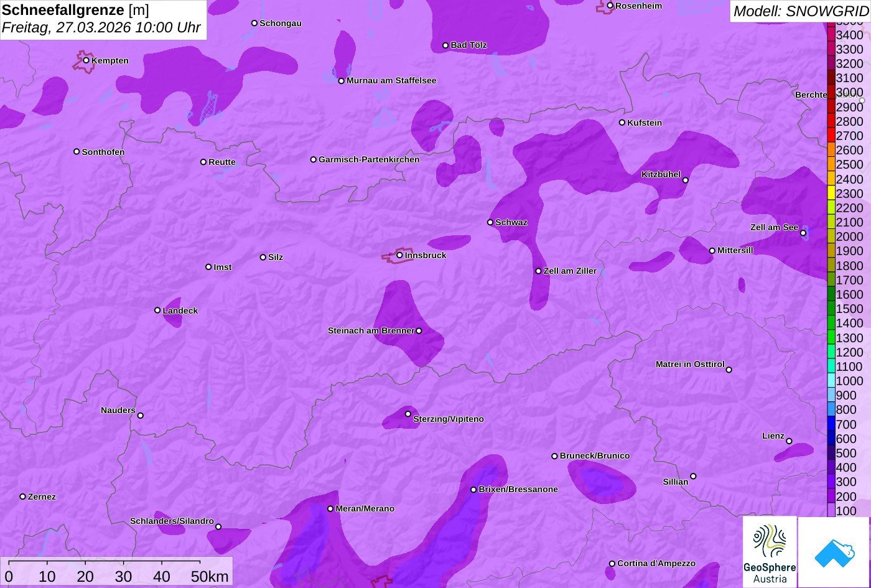Screen dimensions: 871x588
Task: Click the Schlanders/Silandro marker dot
Action: pyautogui.click(x=218, y=527)
